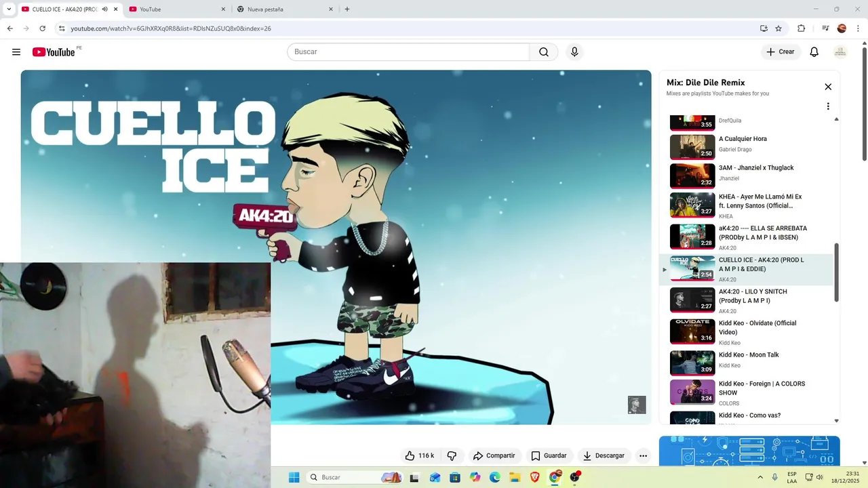Open File Explorer from the taskbar
This screenshot has width=868, height=488.
tap(515, 477)
